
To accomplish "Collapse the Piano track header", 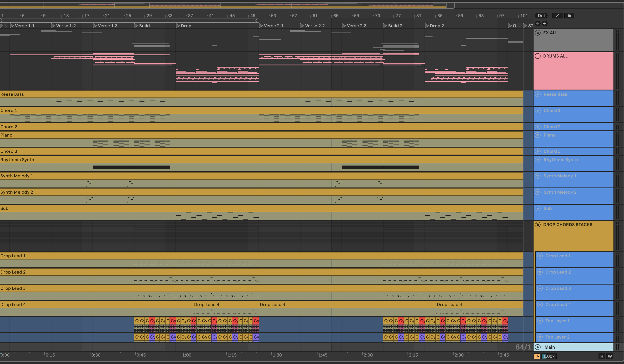I will 537,135.
